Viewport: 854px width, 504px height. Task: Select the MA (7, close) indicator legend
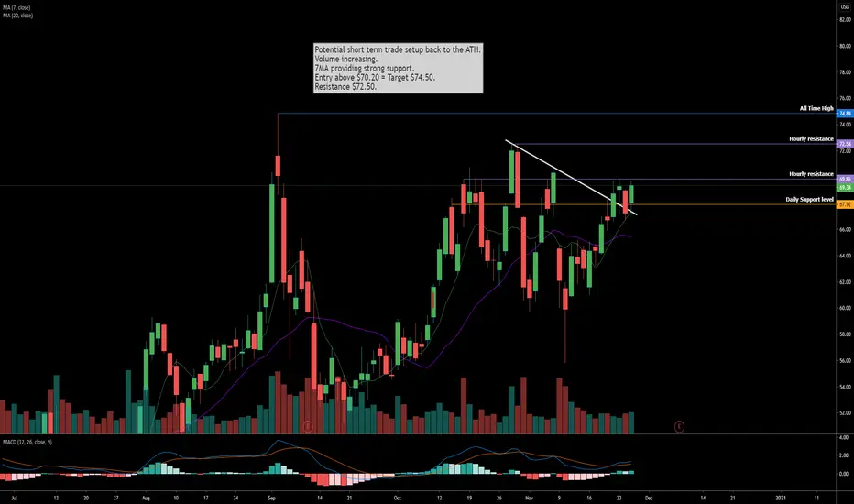[16, 8]
